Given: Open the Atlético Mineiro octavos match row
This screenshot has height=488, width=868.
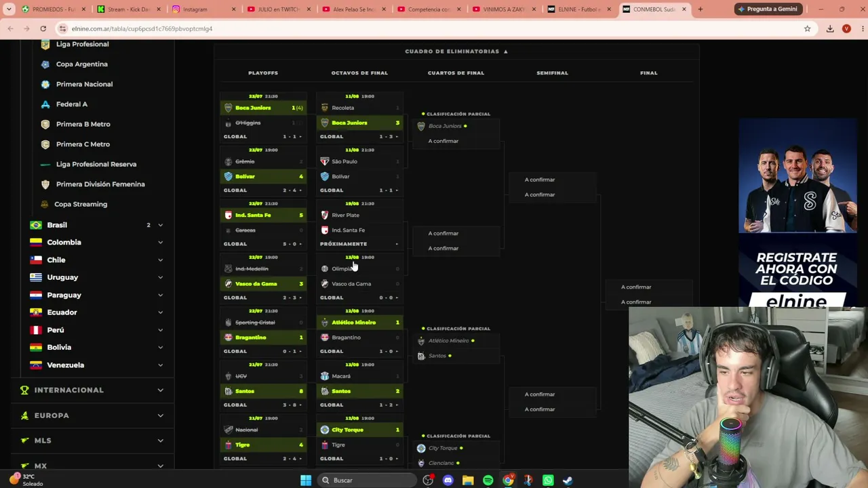Looking at the screenshot, I should (359, 323).
